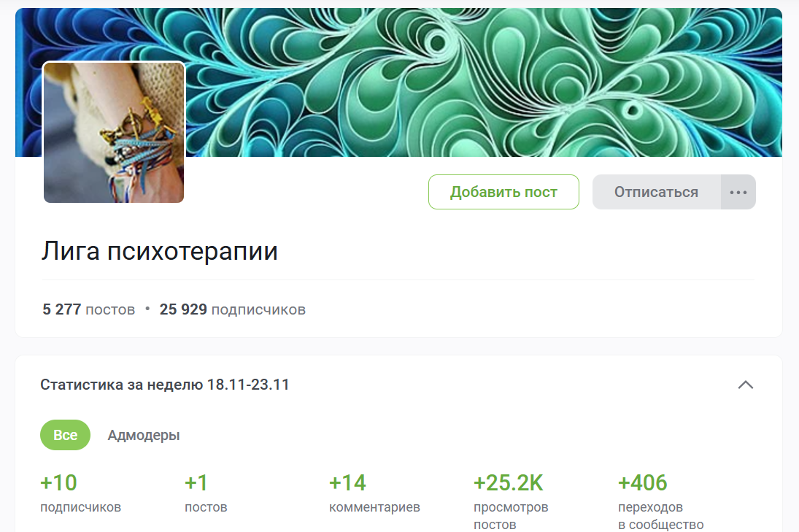Click the просмотров постов label
This screenshot has width=799, height=532.
pos(511,516)
